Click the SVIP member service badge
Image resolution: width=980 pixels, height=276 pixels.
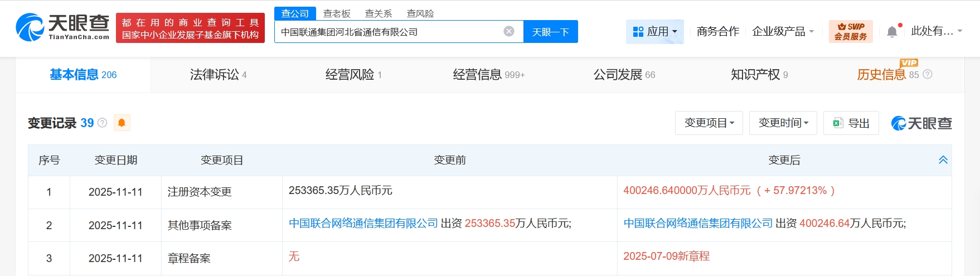pyautogui.click(x=850, y=31)
